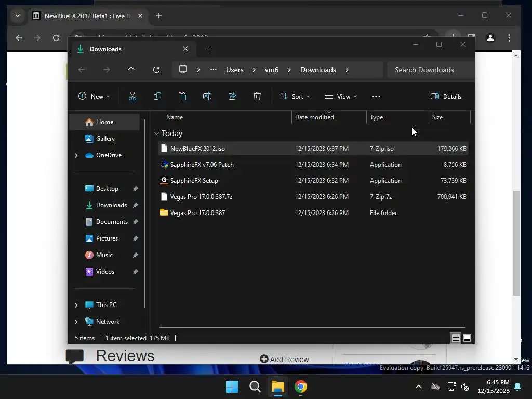The width and height of the screenshot is (532, 399).
Task: Click the Rename icon in toolbar
Action: pyautogui.click(x=207, y=96)
